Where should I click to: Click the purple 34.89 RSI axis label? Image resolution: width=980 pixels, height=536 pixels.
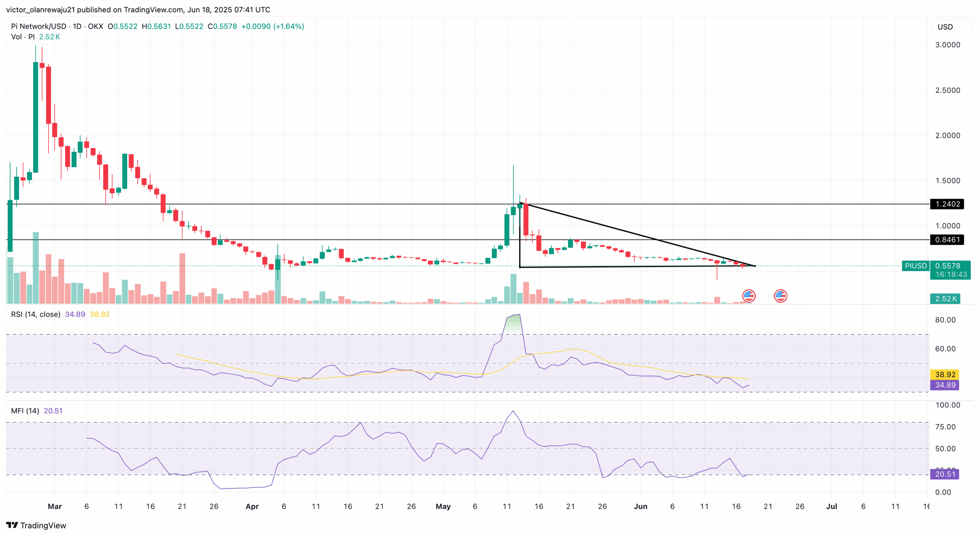pyautogui.click(x=944, y=385)
